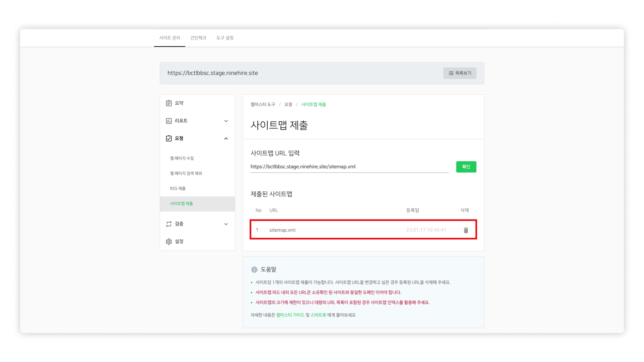This screenshot has width=644, height=362.
Task: Open the 도구 설정 tab
Action: click(225, 38)
